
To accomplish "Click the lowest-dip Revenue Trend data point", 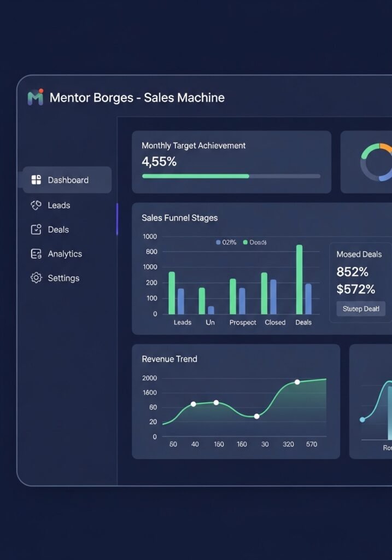I will [256, 416].
